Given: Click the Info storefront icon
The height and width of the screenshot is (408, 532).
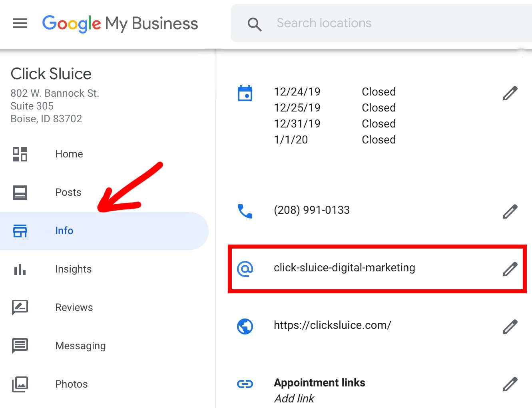Looking at the screenshot, I should coord(20,231).
